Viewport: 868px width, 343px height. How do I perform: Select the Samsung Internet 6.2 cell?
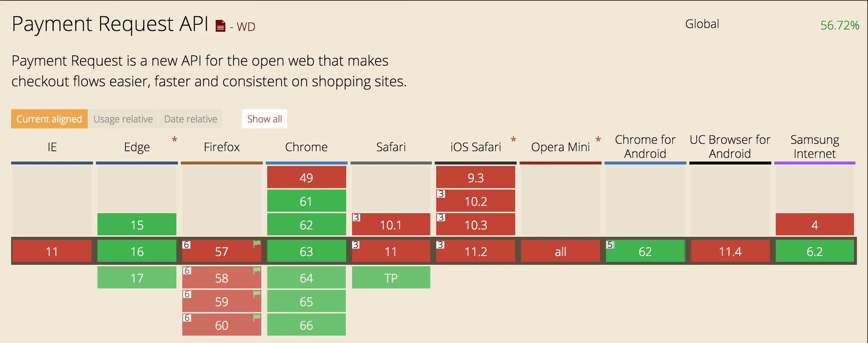[815, 251]
